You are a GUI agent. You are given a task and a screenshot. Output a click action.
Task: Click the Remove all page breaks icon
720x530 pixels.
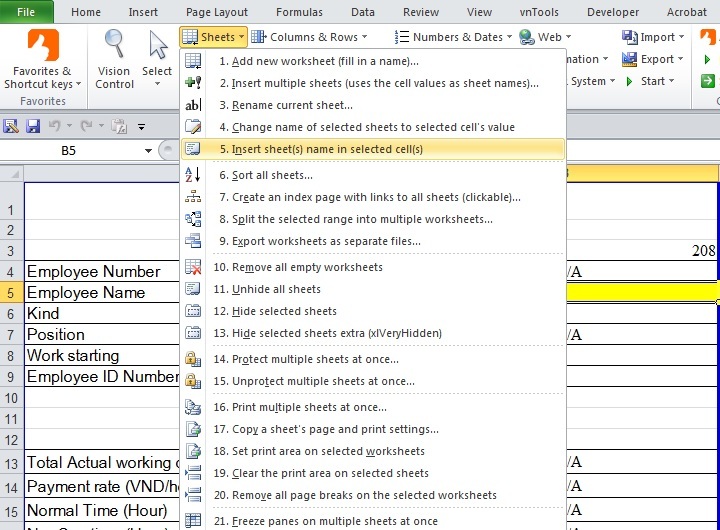193,495
